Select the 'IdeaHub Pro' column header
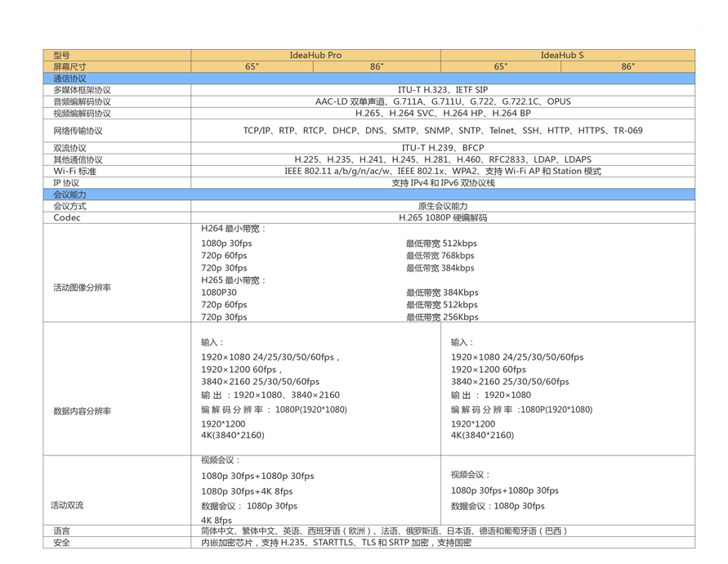The height and width of the screenshot is (564, 728). click(x=315, y=56)
